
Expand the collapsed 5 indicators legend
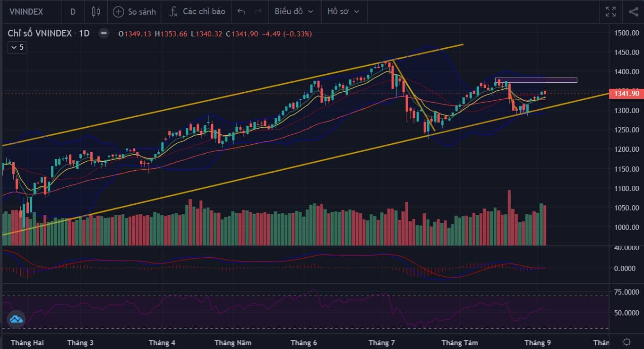(x=16, y=47)
